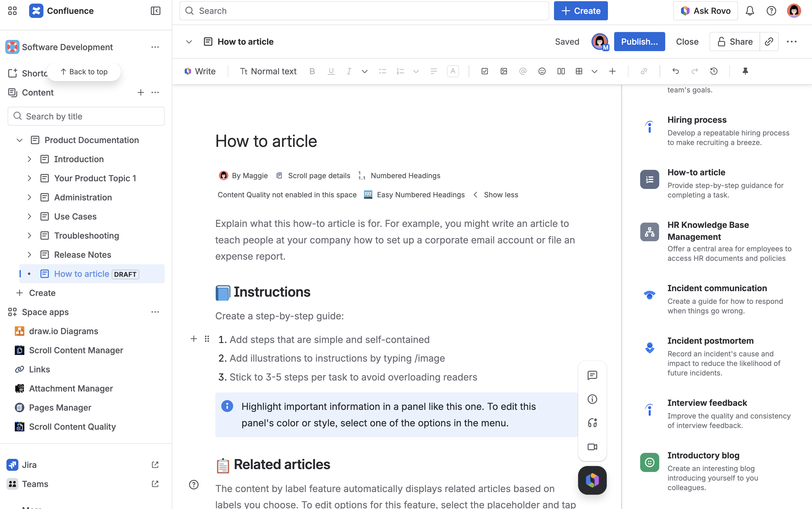This screenshot has height=509, width=812.
Task: Expand the Troubleshooting page in the tree
Action: click(x=29, y=235)
